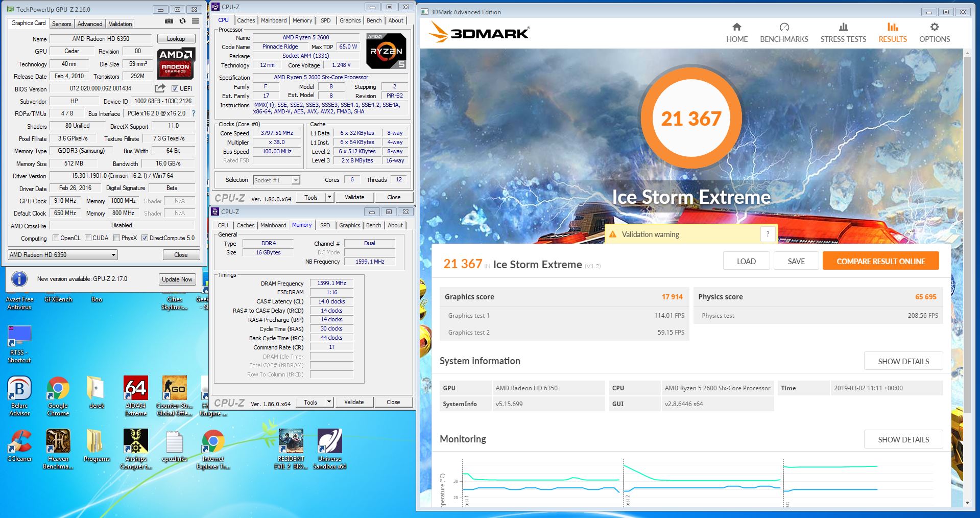
Task: Toggle the DirectCompute 5.0 checkbox
Action: [x=145, y=238]
